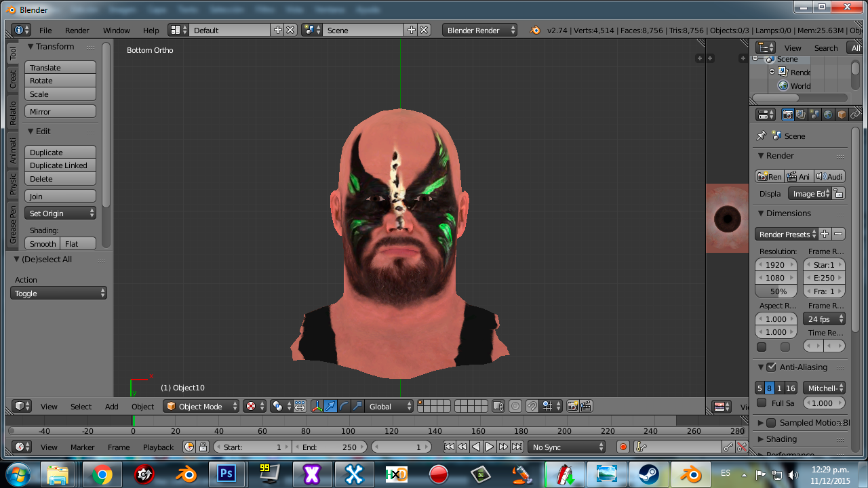Open the Set Origin dropdown

coord(60,213)
